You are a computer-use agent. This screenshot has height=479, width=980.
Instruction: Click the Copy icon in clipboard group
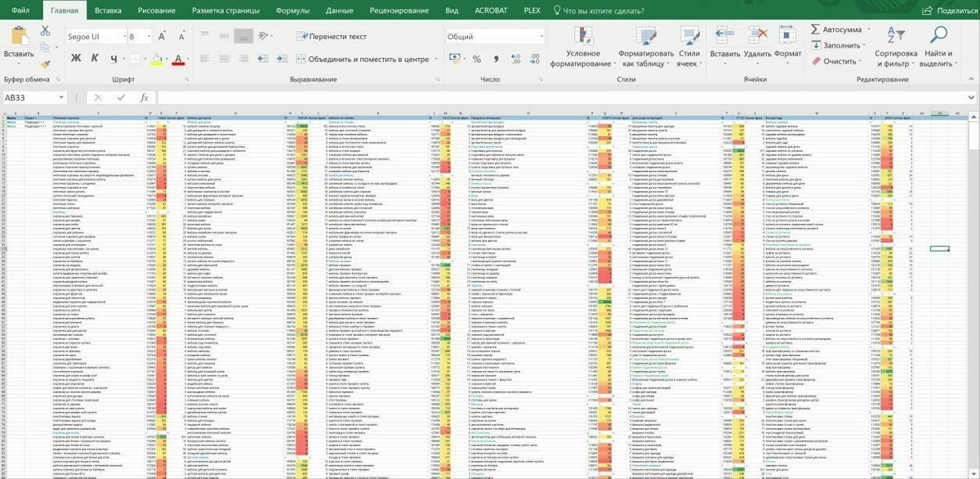click(x=45, y=47)
